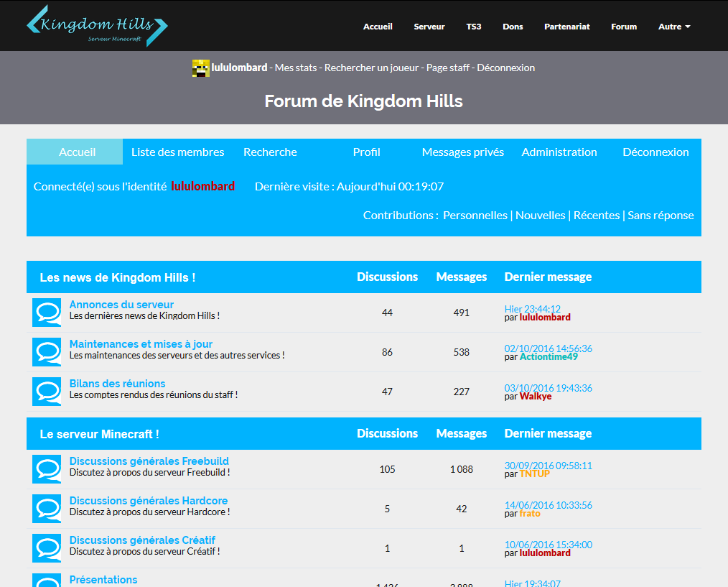Viewport: 728px width, 587px height.
Task: Open the Annonces du serveur forum
Action: (121, 305)
